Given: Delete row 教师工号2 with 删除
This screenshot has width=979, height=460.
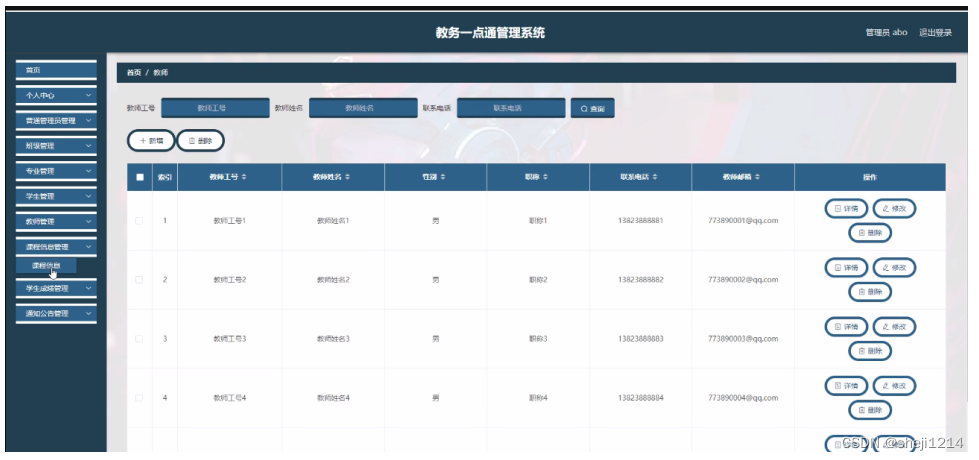Looking at the screenshot, I should (x=870, y=291).
